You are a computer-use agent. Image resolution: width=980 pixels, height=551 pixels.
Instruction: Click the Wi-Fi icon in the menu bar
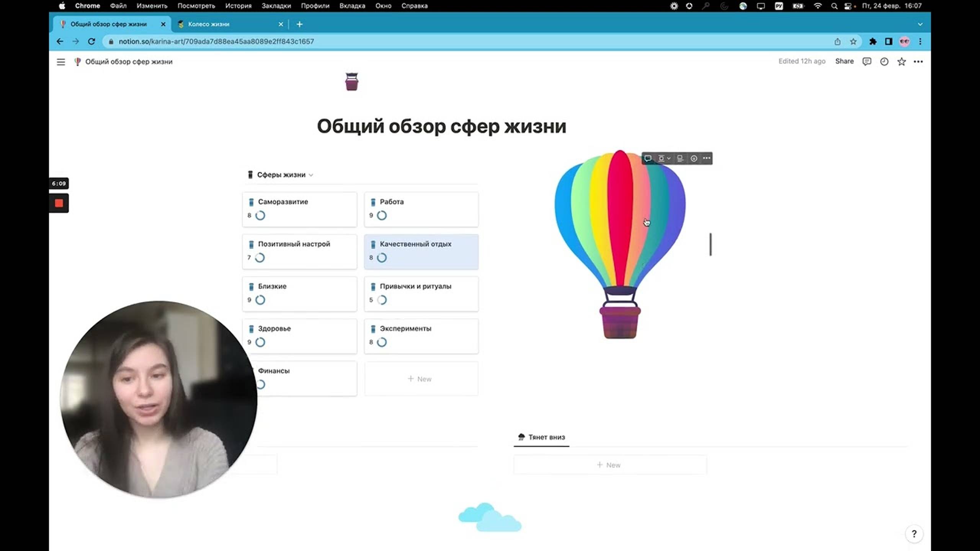tap(818, 6)
